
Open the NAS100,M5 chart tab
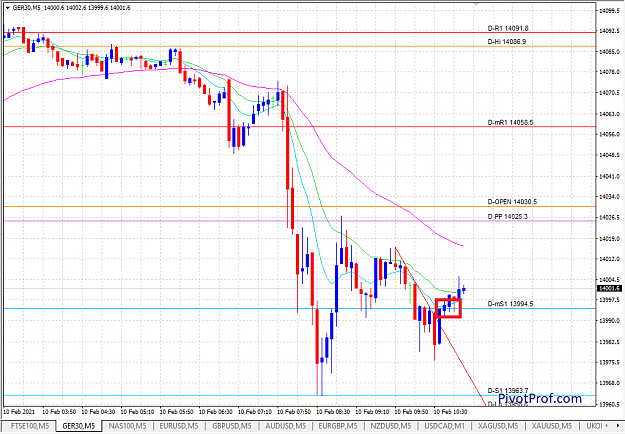(x=128, y=426)
